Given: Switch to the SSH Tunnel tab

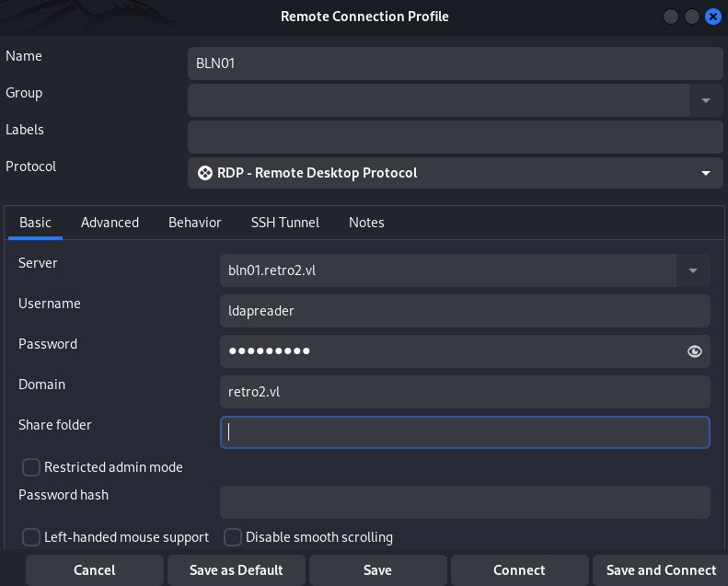Looking at the screenshot, I should point(285,223).
